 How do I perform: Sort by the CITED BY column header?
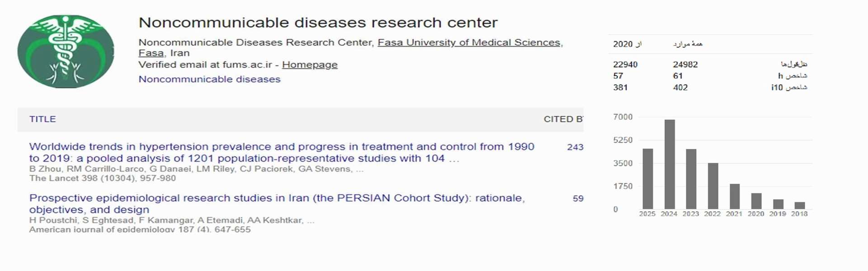(563, 119)
